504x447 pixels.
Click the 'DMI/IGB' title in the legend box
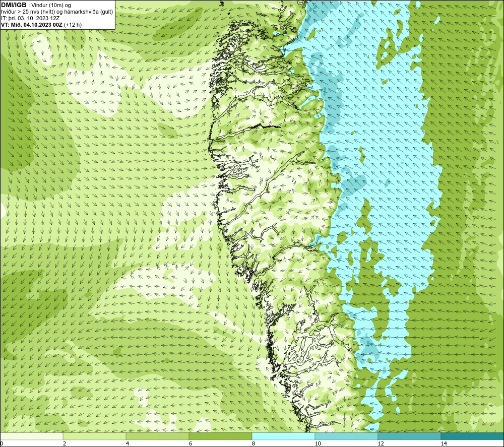pyautogui.click(x=14, y=5)
